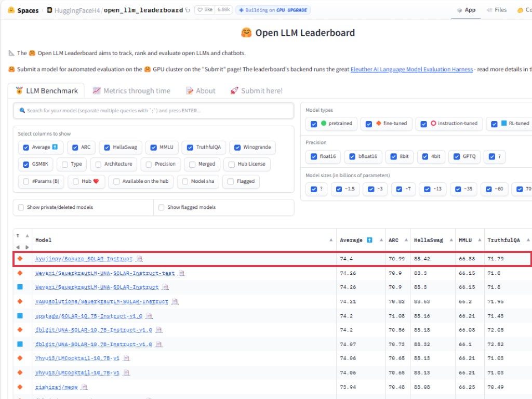Open model card icon beside VAGOsolutions/SauerkrautLM-SOLAR-Instruct
The height and width of the screenshot is (399, 532).
point(175,301)
